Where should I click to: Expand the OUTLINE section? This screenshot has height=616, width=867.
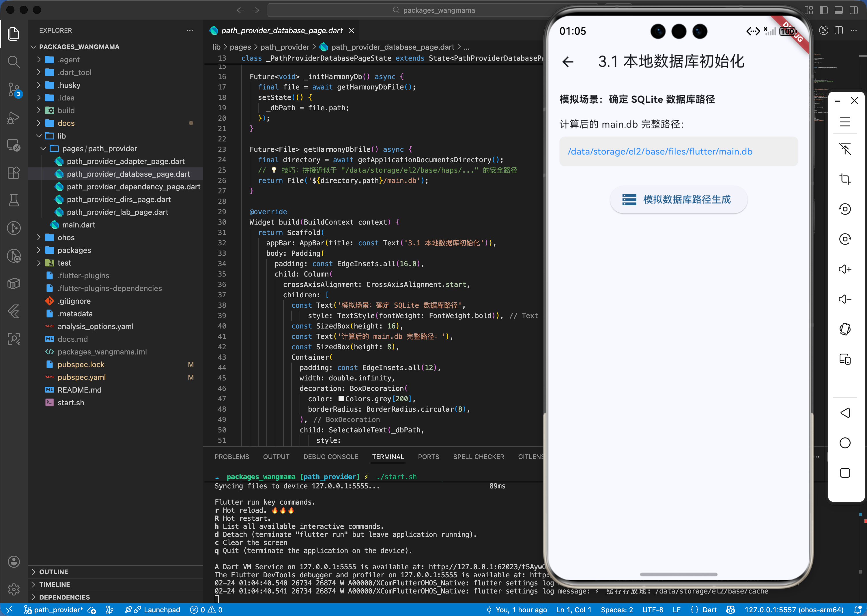[53, 572]
